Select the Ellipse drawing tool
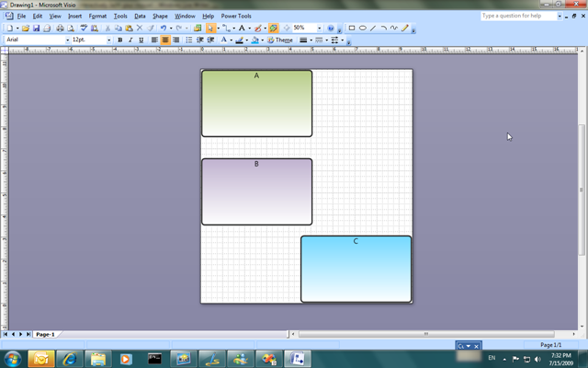 [x=363, y=29]
